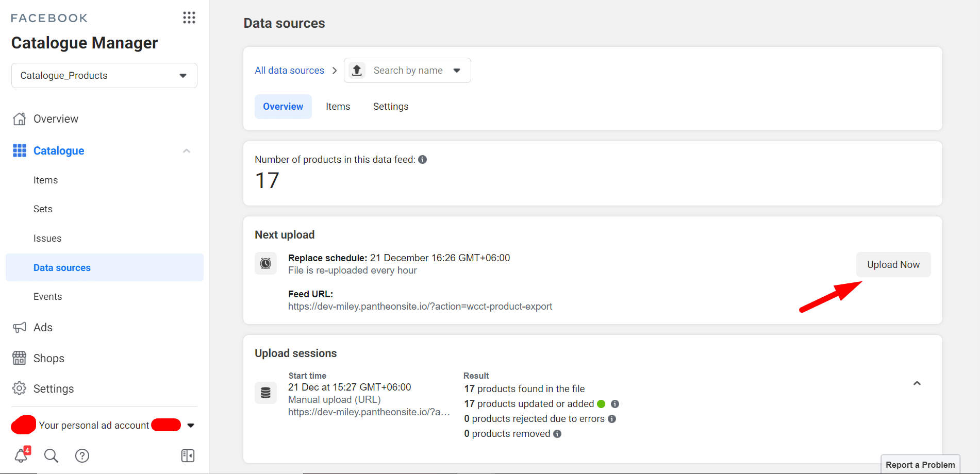This screenshot has height=474, width=980.
Task: Click the upload icon in data source selector
Action: pos(357,71)
